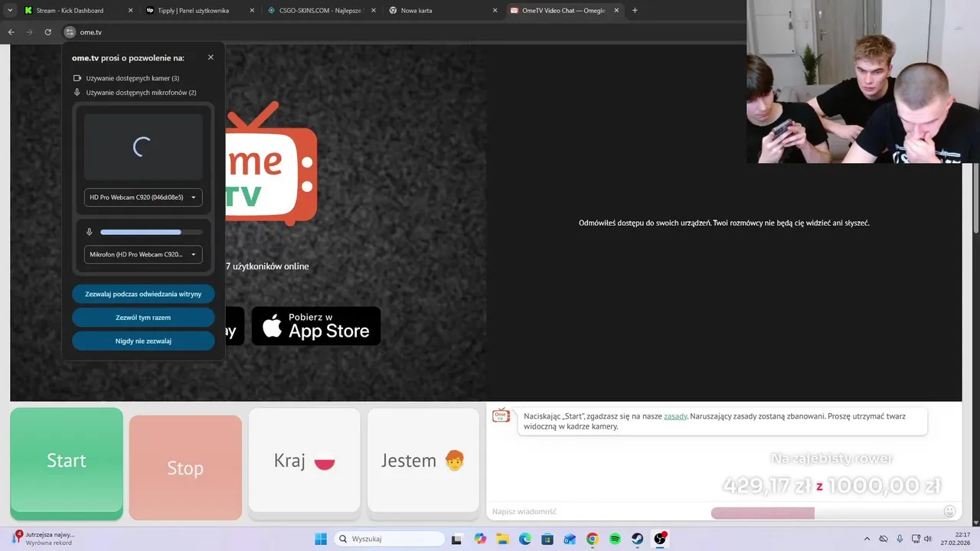
Task: Reload the ome.tv page
Action: 47,32
